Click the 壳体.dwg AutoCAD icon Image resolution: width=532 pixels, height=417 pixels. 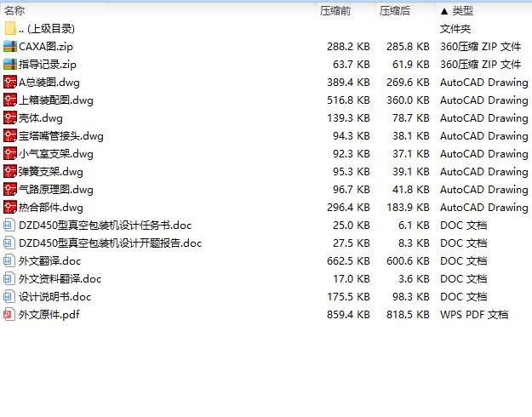10,118
